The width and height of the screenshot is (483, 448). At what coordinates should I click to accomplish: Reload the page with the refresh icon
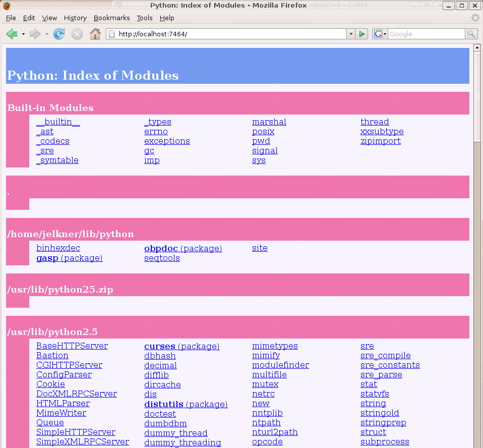click(59, 34)
